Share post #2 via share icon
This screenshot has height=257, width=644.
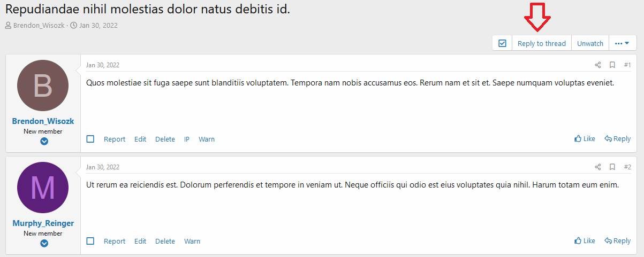click(598, 167)
